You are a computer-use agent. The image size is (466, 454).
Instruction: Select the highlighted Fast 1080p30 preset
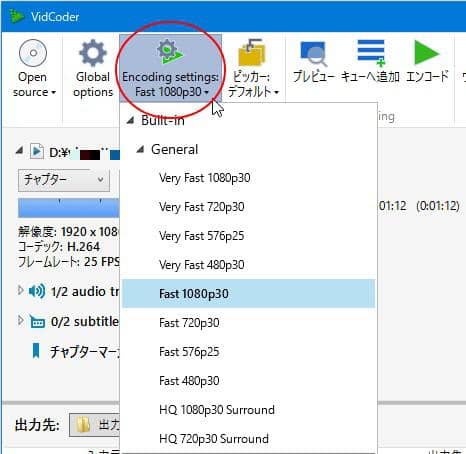[248, 294]
